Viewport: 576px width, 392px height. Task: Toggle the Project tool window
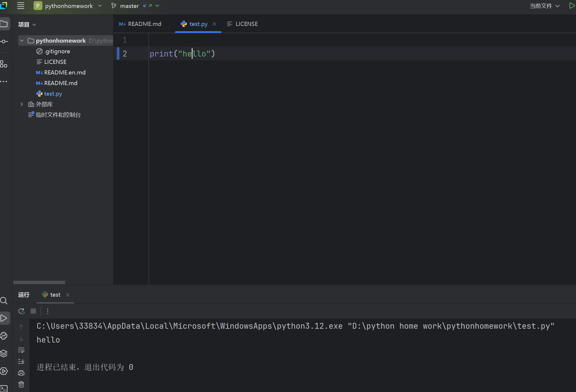(4, 24)
